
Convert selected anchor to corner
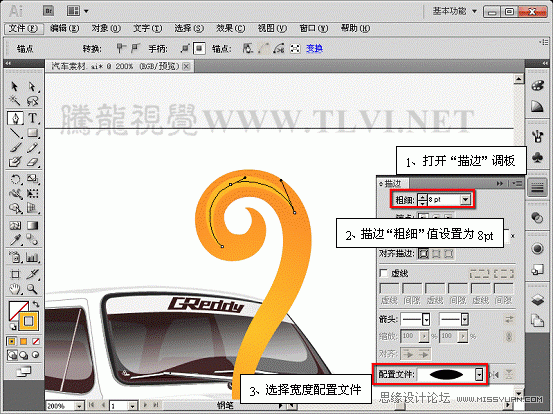point(121,48)
